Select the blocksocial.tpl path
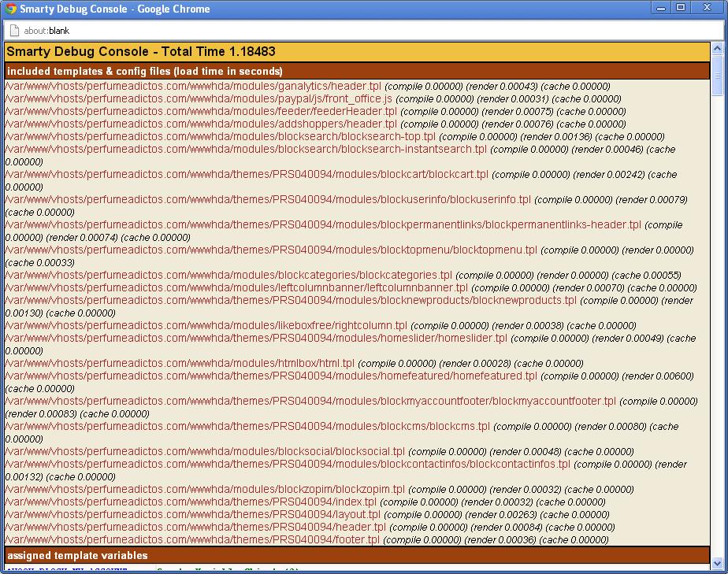Viewport: 728px width, 574px height. (x=205, y=451)
